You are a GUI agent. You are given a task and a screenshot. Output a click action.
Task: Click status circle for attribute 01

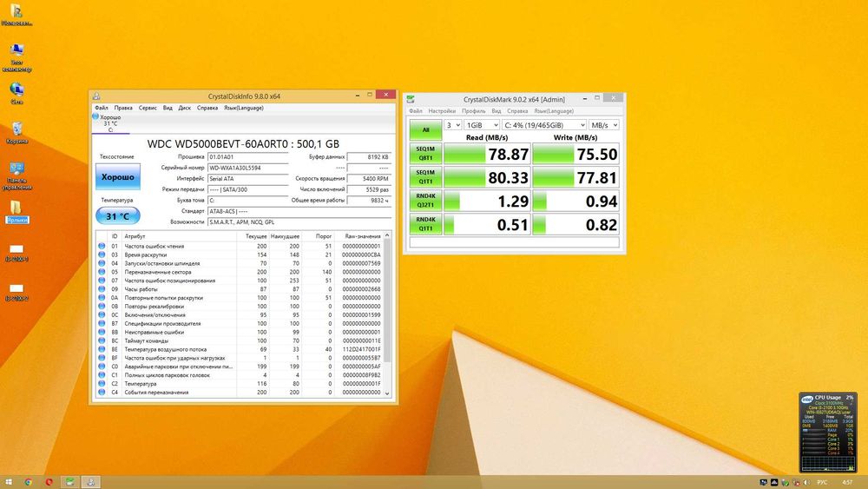pyautogui.click(x=102, y=246)
